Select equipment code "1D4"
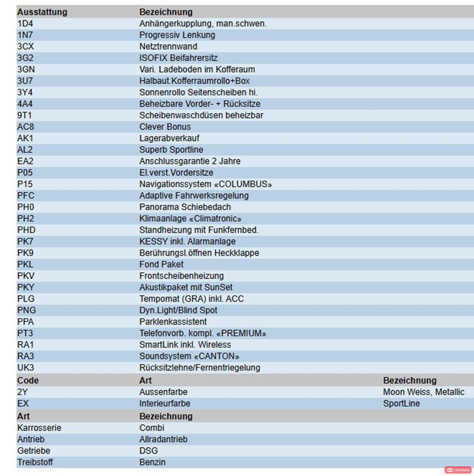 point(25,24)
